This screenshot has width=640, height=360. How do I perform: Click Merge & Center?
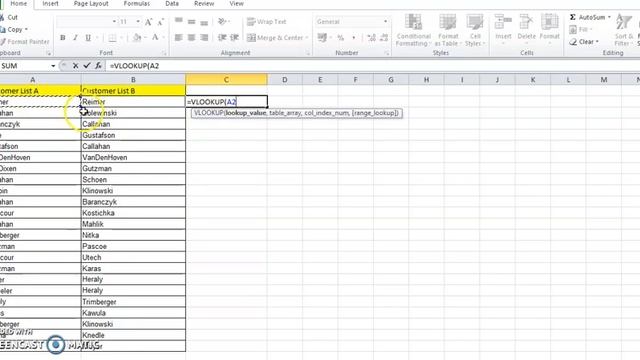pos(276,38)
